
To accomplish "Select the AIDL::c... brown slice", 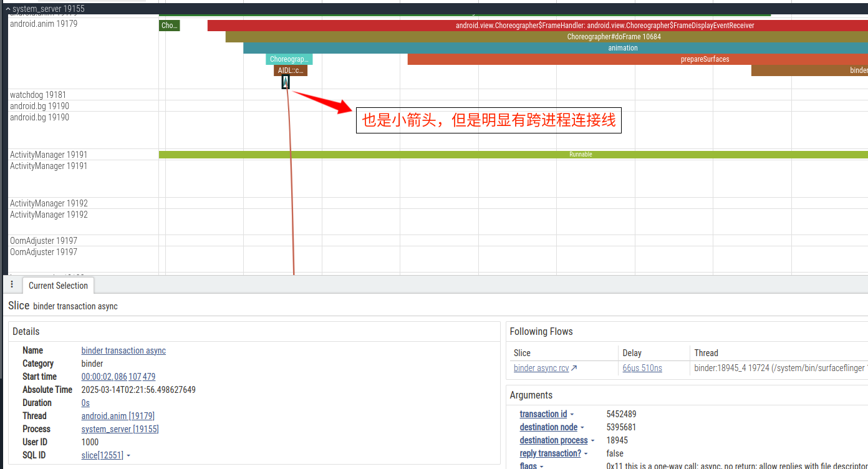I will [x=291, y=70].
